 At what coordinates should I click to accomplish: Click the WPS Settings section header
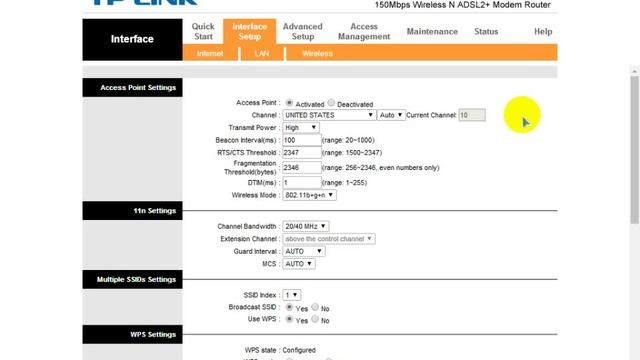click(x=132, y=334)
